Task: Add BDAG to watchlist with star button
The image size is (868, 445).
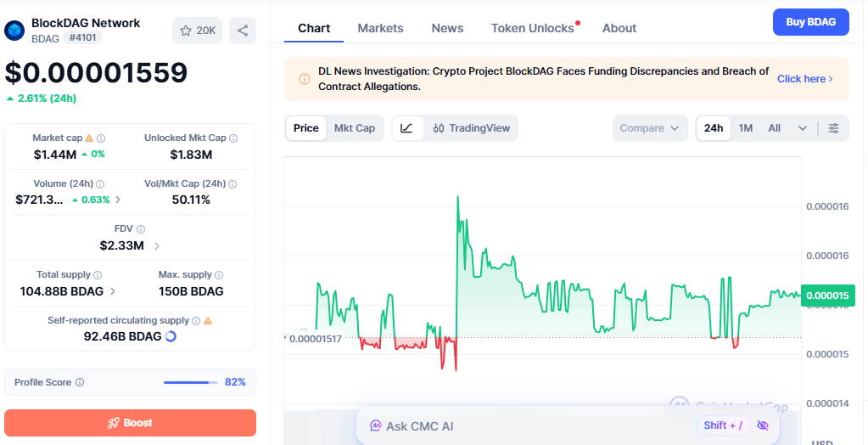Action: click(x=197, y=31)
